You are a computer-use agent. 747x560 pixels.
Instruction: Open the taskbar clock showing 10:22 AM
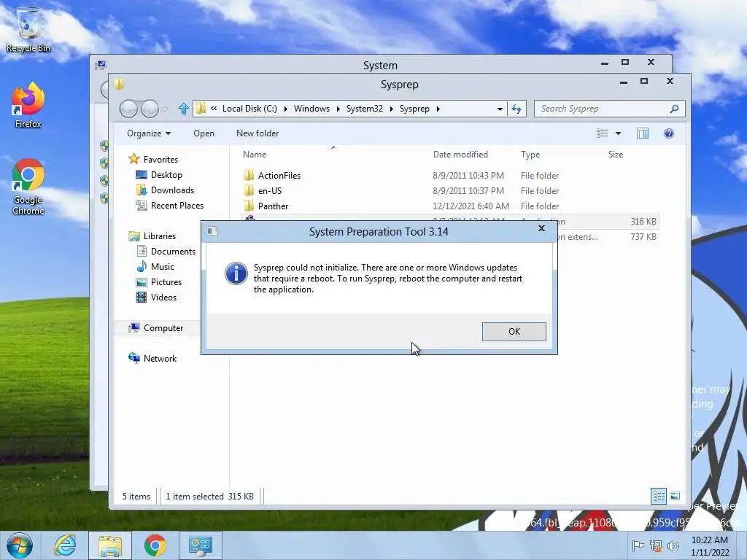tap(710, 545)
